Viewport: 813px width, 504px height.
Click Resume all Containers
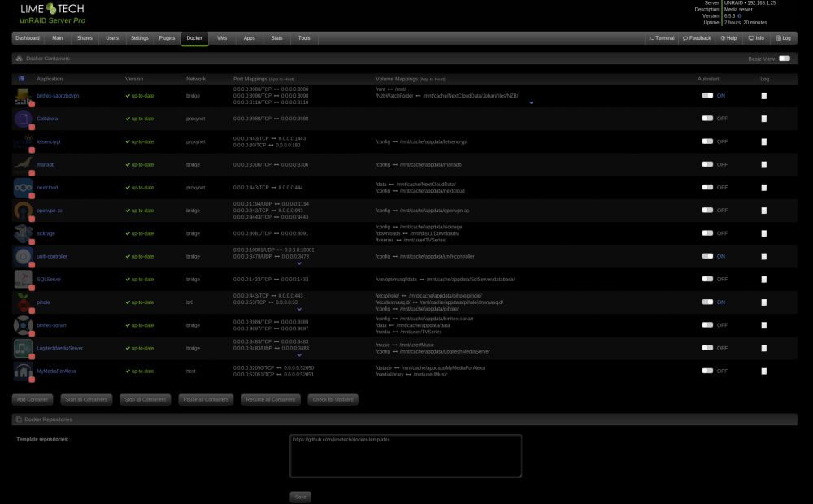click(271, 400)
